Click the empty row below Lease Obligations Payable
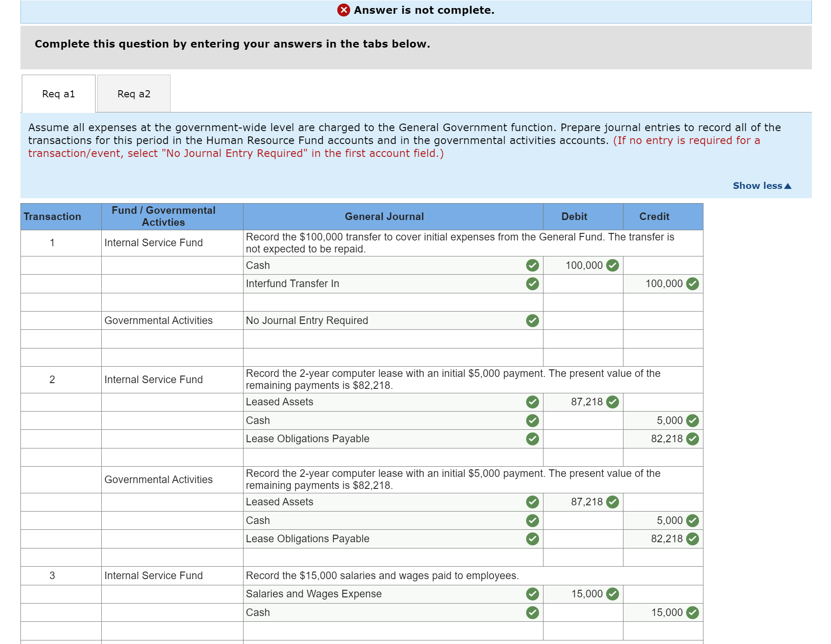The image size is (831, 644). tap(391, 457)
